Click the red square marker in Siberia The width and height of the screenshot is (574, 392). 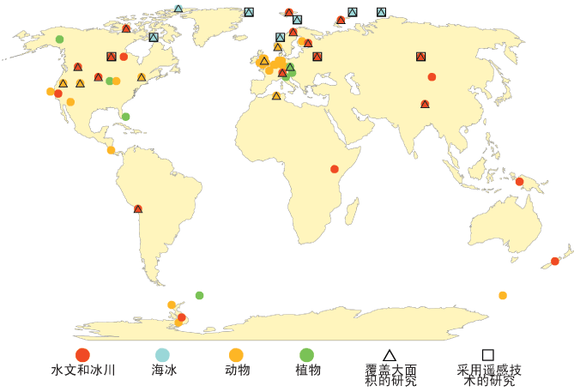420,57
